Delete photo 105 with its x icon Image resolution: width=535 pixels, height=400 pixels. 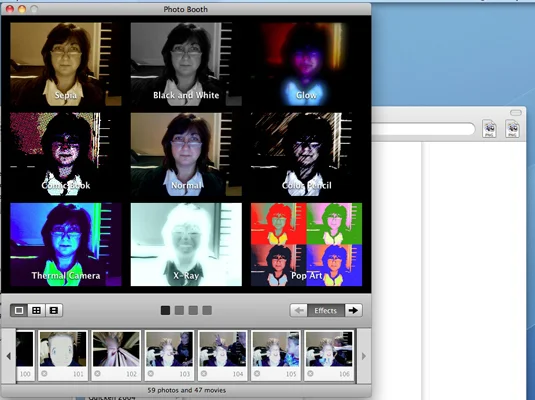pos(257,374)
